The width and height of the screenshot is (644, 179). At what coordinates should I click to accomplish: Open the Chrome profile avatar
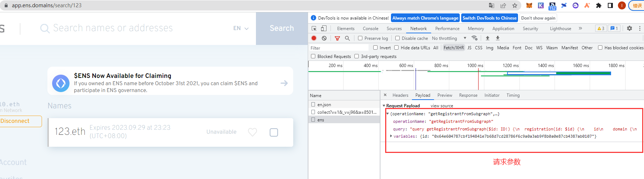pos(622,5)
